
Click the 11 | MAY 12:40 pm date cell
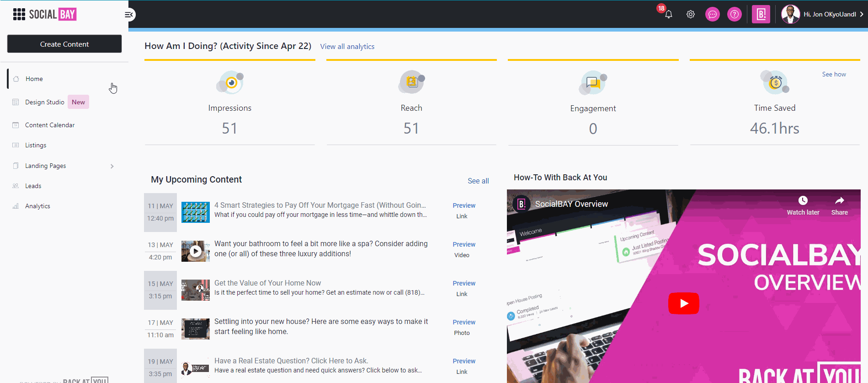tap(160, 212)
